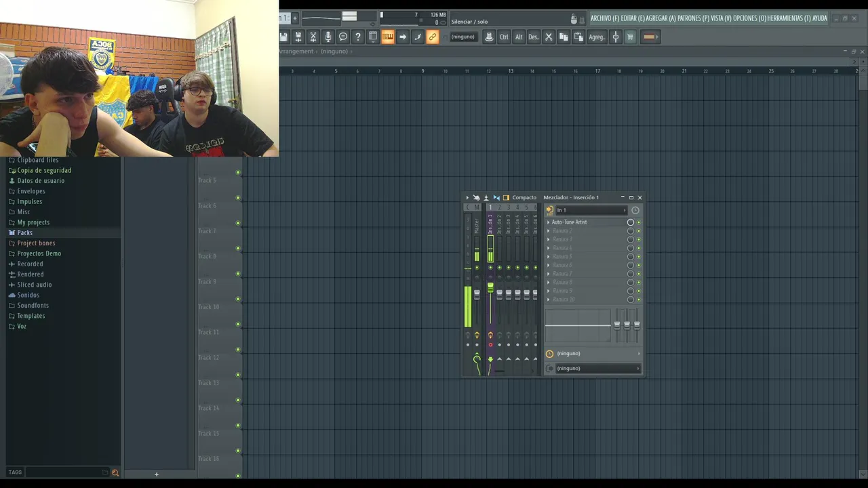Open the mixer options arrow menu

[x=467, y=197]
